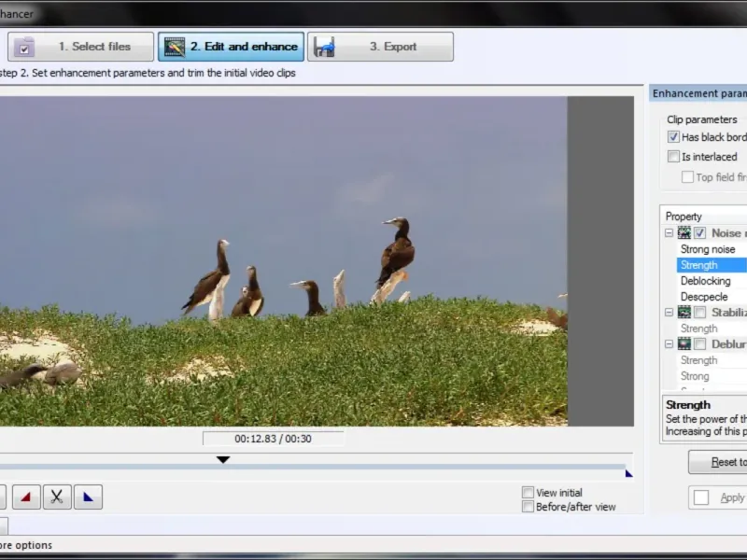Uncheck Has black borders checkbox

[673, 137]
